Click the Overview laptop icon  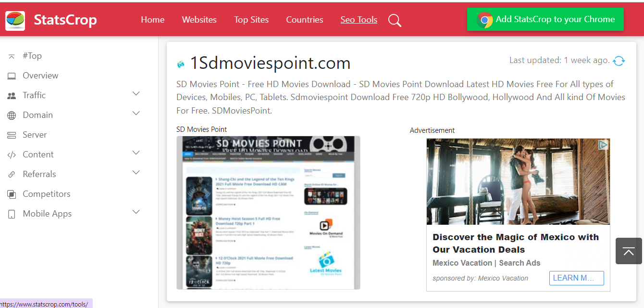(12, 76)
